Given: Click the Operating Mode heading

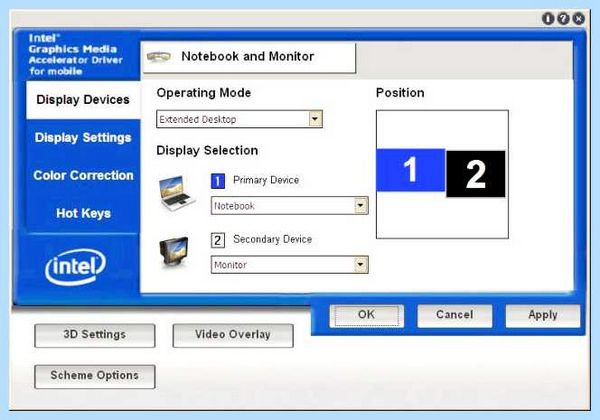Looking at the screenshot, I should click(204, 93).
